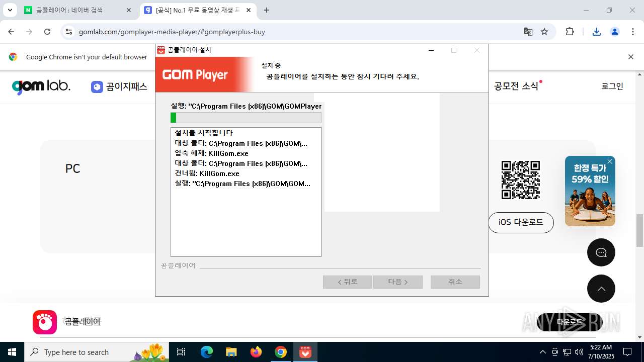This screenshot has width=644, height=362.
Task: Select the 설치를 시작합니다 log line
Action: [x=204, y=133]
